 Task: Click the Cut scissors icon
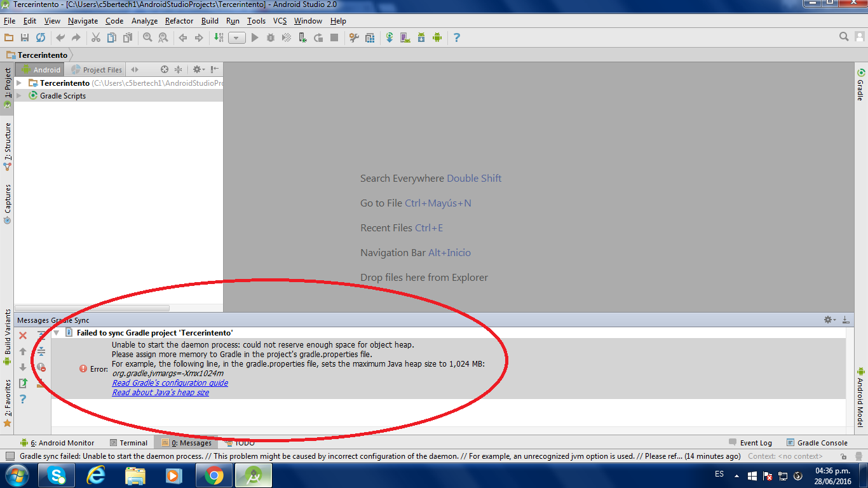(96, 38)
